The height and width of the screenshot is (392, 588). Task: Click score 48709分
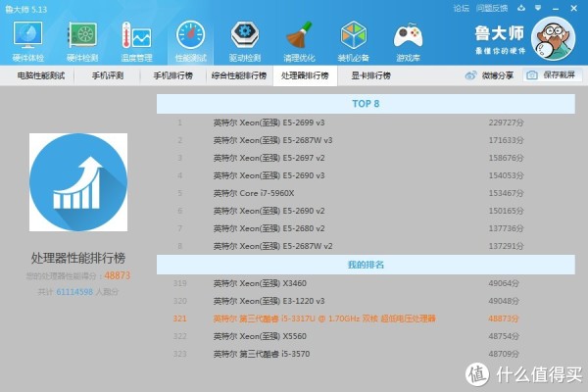(504, 354)
